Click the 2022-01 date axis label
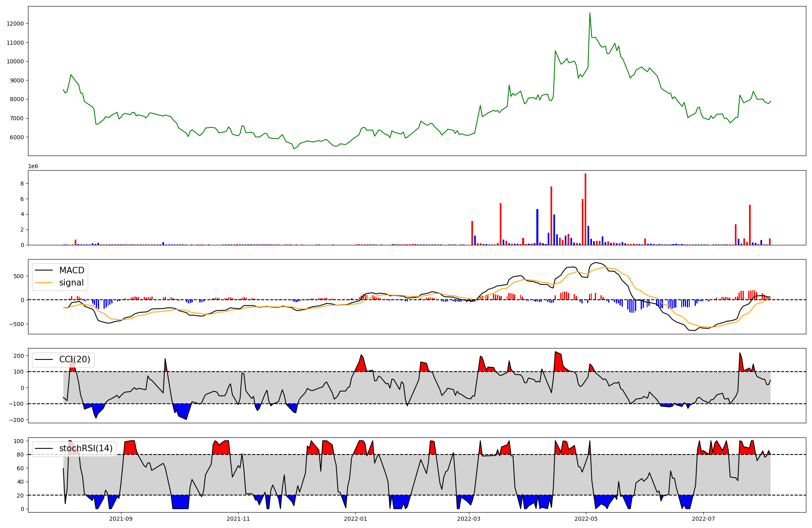 (x=356, y=519)
